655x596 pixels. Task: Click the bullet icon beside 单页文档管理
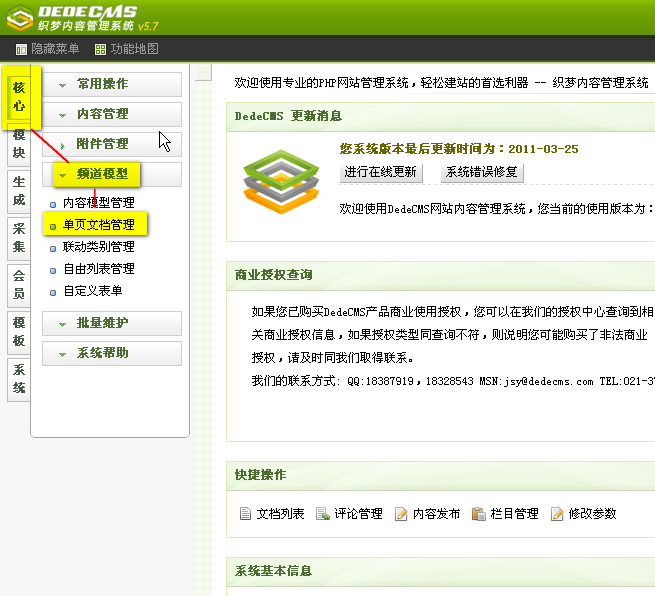tap(53, 227)
